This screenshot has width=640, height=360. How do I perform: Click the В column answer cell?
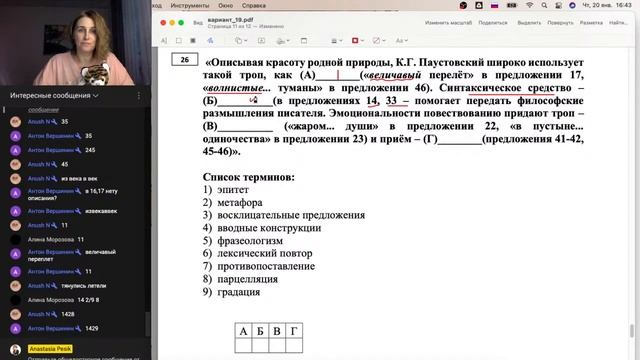[x=277, y=346]
